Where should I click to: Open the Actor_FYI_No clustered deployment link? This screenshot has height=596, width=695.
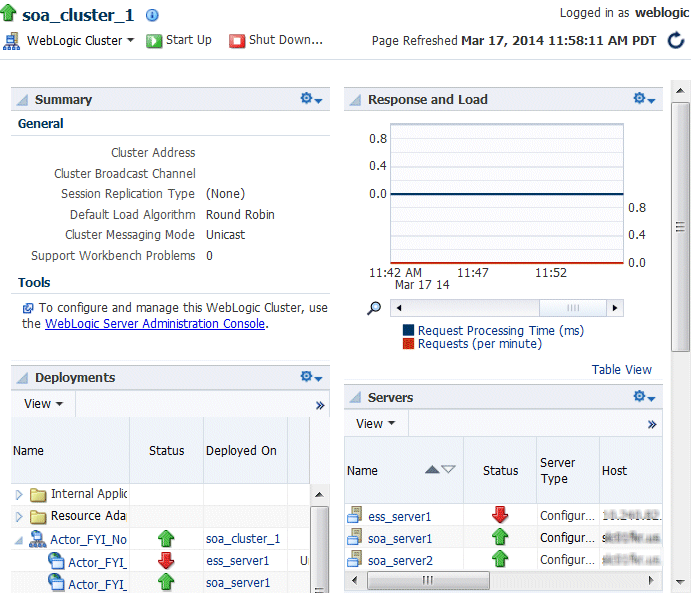click(x=88, y=539)
